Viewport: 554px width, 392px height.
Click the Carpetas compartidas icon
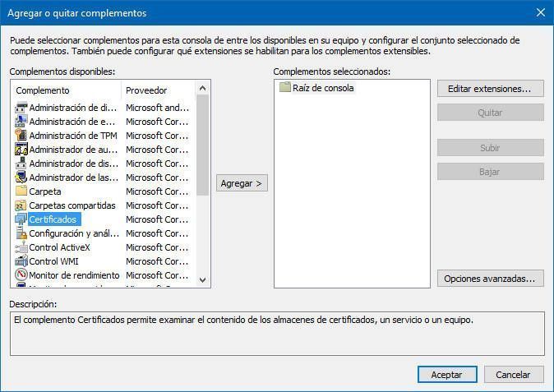point(21,205)
